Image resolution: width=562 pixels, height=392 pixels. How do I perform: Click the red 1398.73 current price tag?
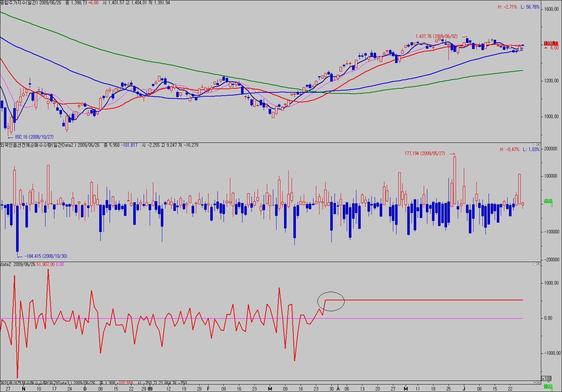tap(551, 43)
